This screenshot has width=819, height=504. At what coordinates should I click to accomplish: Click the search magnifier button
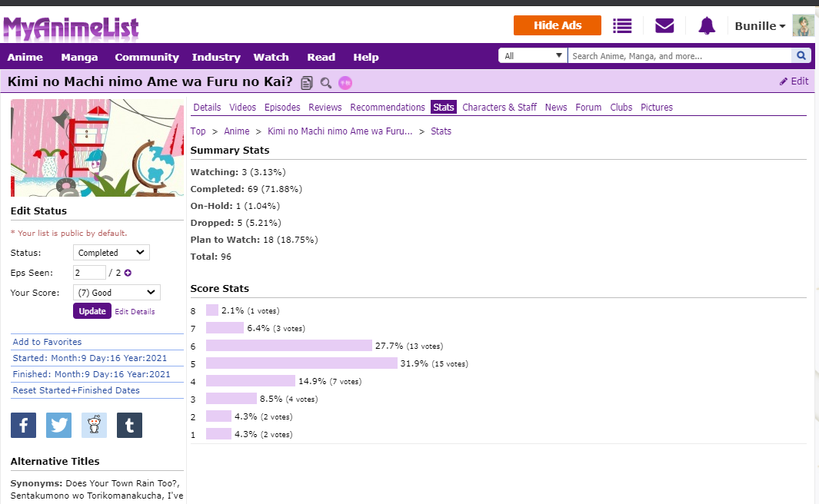801,56
